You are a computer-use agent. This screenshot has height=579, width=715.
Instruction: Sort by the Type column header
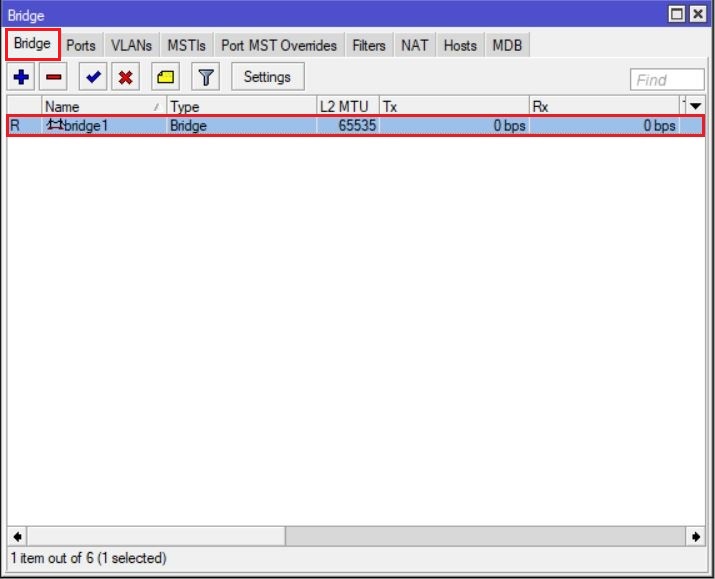tap(242, 107)
